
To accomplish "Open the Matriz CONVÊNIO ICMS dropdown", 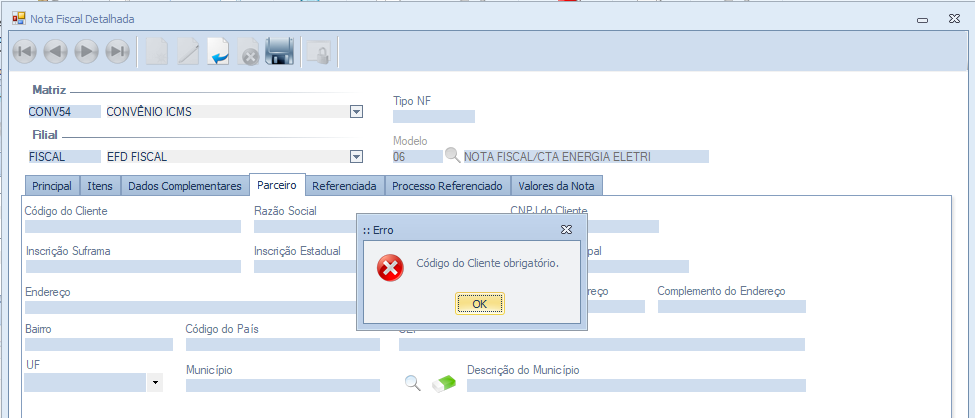I will (x=356, y=112).
